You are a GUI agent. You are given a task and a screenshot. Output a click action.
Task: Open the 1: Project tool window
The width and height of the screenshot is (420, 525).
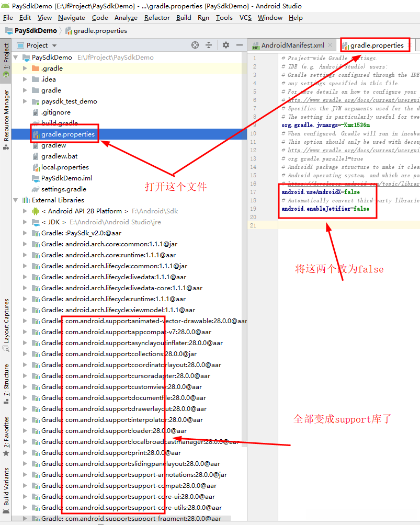click(6, 60)
